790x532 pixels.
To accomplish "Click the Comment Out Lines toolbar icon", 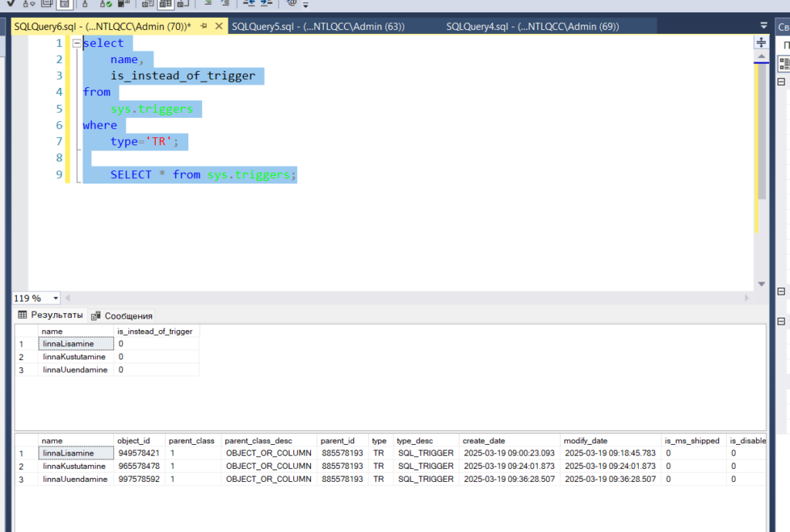I will pos(208,4).
